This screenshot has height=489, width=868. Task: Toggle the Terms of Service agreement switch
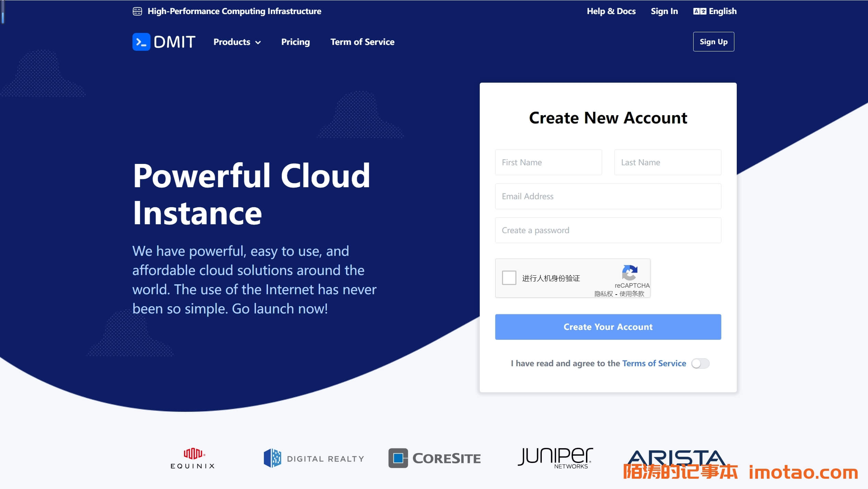(x=700, y=363)
